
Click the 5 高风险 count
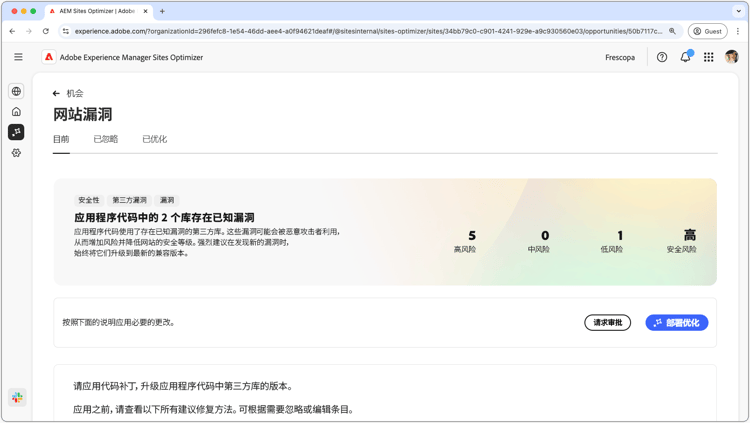465,241
